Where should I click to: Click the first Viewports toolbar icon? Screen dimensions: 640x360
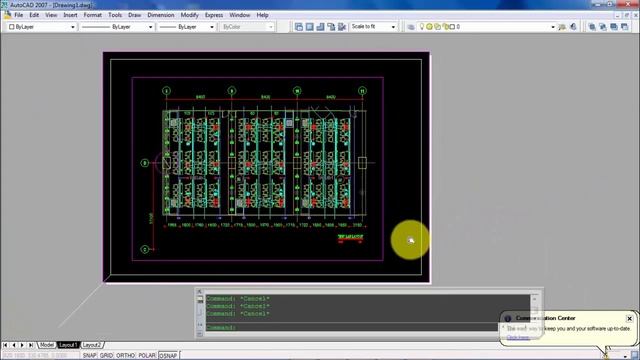pyautogui.click(x=299, y=27)
